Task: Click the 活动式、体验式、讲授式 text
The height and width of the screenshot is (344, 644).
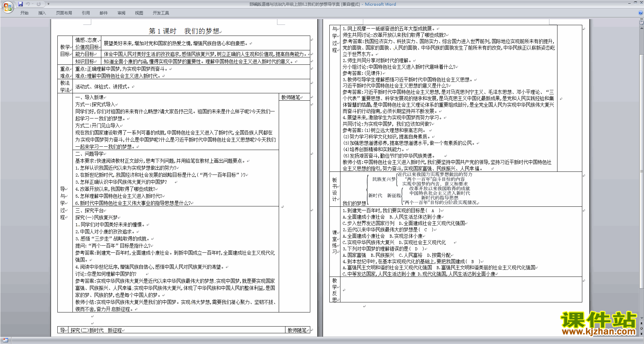Action: 103,87
